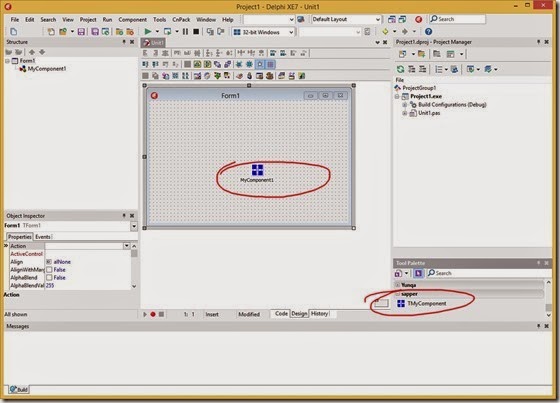Screen dimensions: 560x403
Task: Click the Refresh icon in Project Manager
Action: click(x=401, y=69)
